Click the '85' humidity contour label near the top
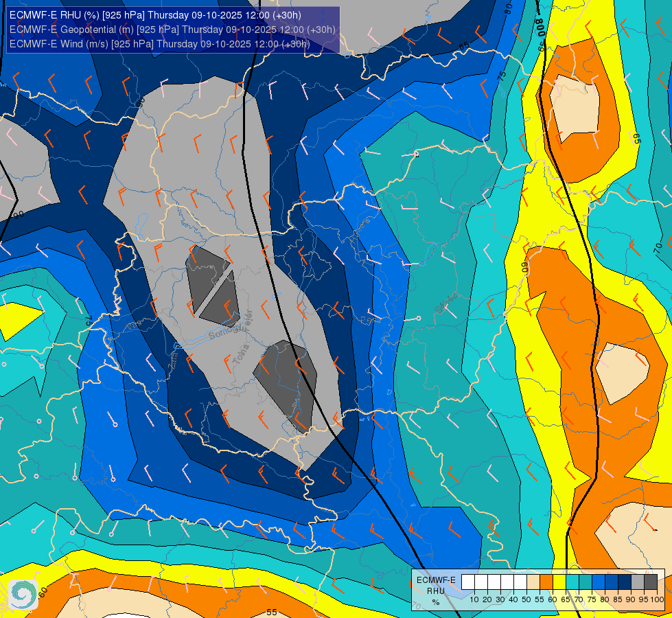 (x=464, y=45)
